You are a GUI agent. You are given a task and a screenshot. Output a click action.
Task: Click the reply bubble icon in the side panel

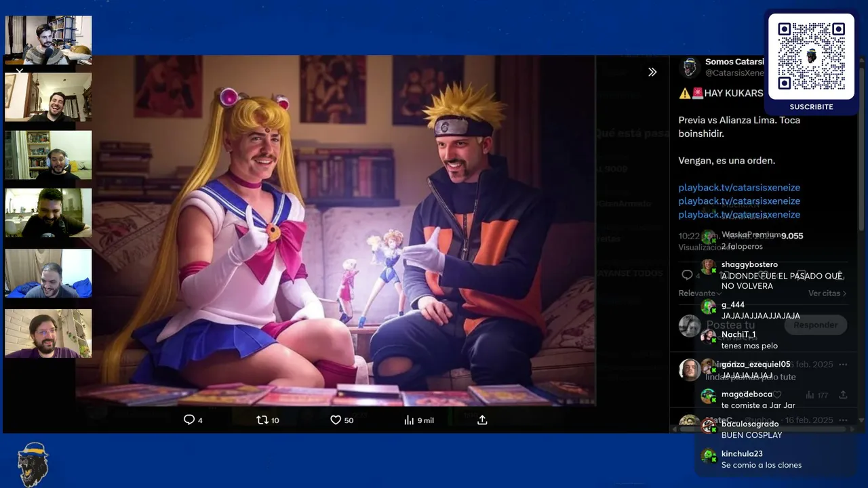(x=687, y=275)
